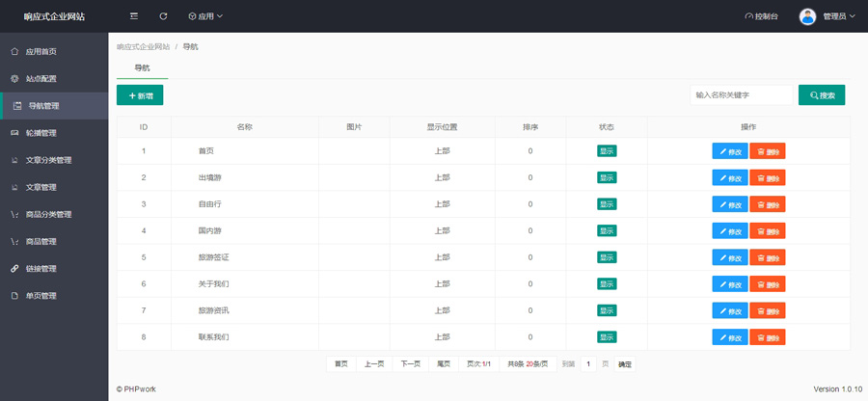Open the 应用 dropdown in the top bar
This screenshot has width=868, height=401.
(x=205, y=16)
